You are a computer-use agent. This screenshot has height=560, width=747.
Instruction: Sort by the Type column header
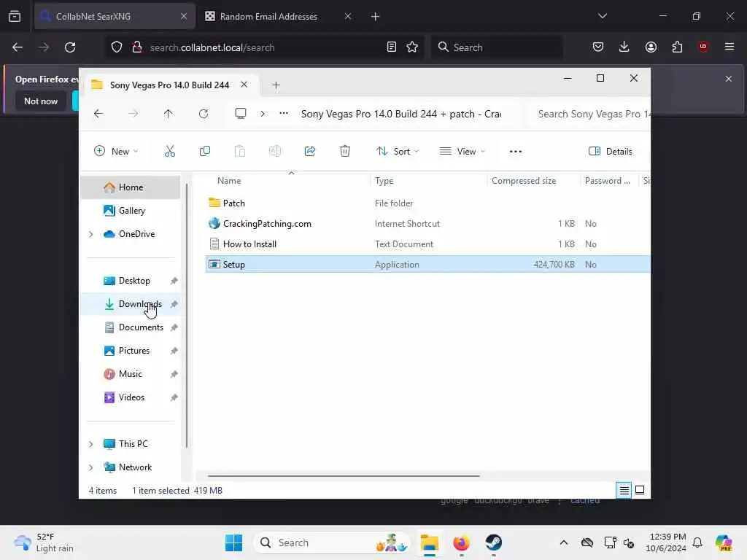(x=384, y=181)
